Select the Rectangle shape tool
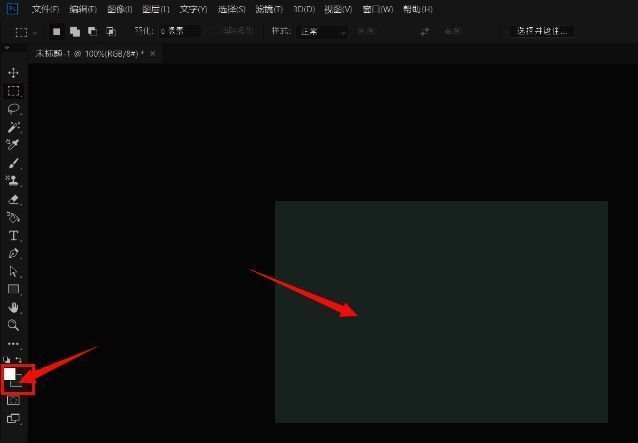Screen dimensions: 638x443 [13, 289]
